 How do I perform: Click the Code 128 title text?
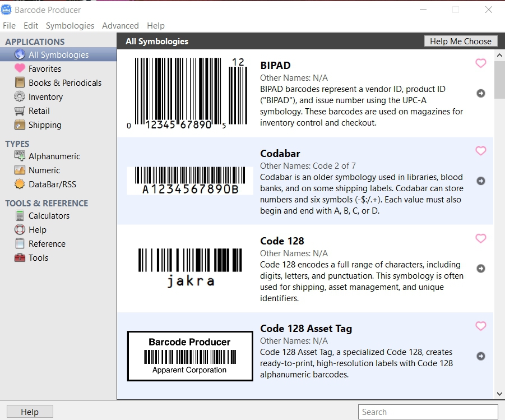[x=282, y=241]
